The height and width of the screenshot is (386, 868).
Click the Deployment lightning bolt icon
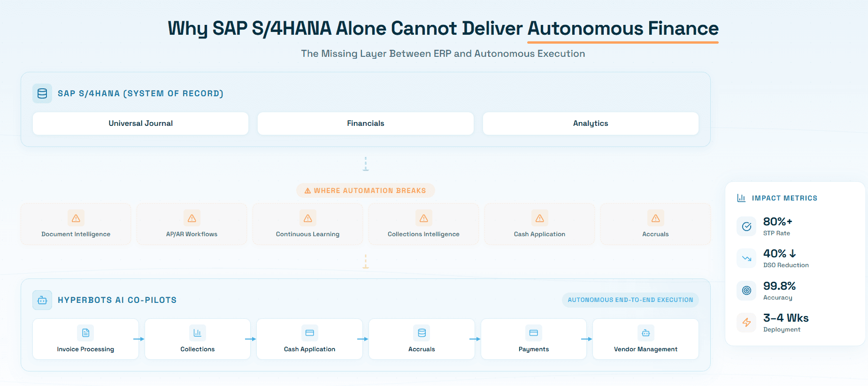[746, 323]
